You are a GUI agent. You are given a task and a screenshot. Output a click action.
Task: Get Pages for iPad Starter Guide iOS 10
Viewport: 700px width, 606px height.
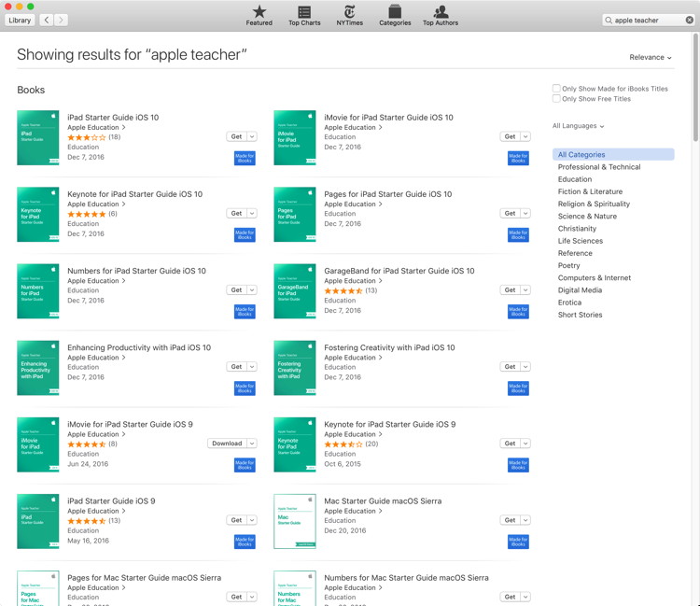pyautogui.click(x=511, y=214)
